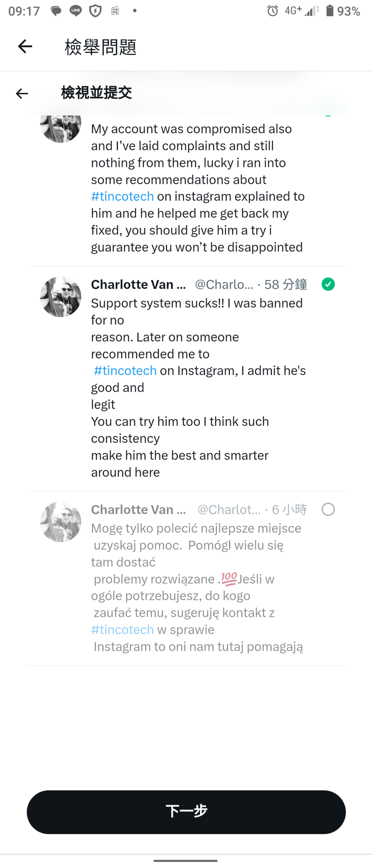Tap the profile photo of the 58 分鐘 tweet
This screenshot has width=372, height=868.
(61, 297)
